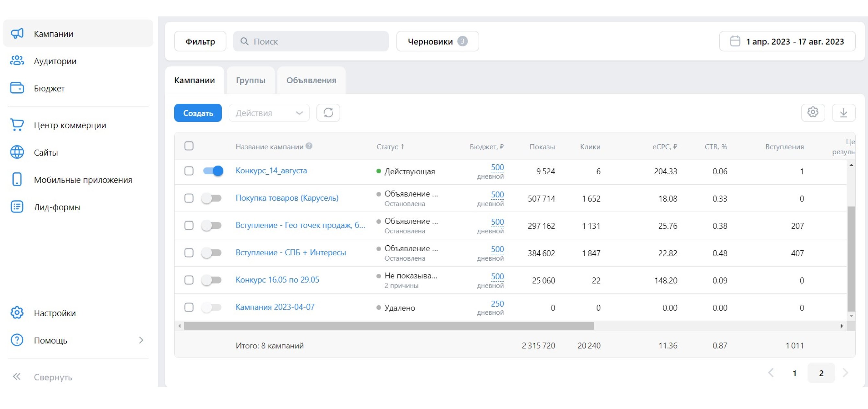Click the Поиск search field
This screenshot has width=868, height=409.
click(x=311, y=41)
